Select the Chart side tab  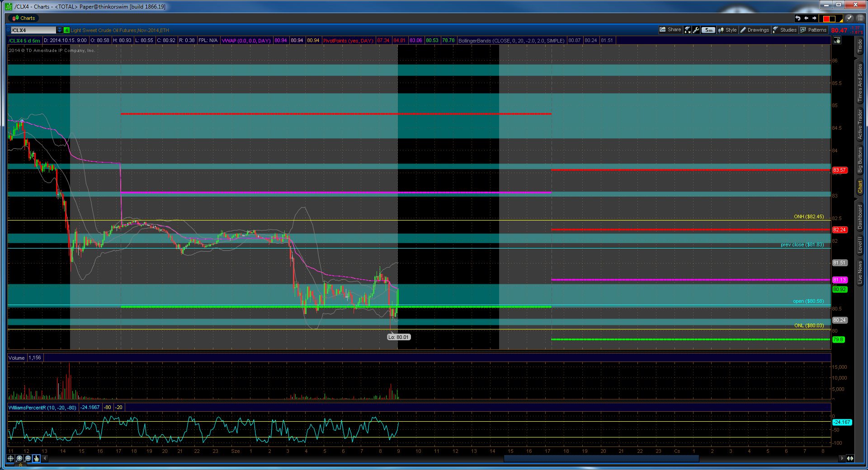pos(860,187)
